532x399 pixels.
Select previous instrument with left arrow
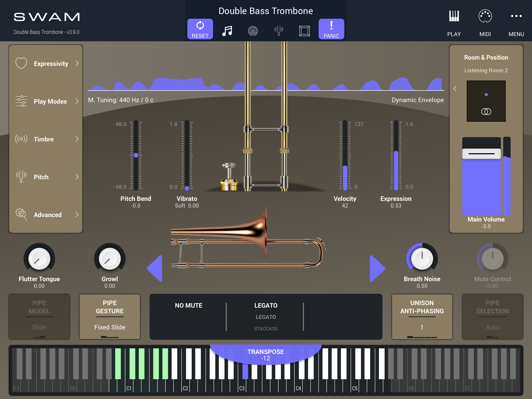tap(155, 268)
